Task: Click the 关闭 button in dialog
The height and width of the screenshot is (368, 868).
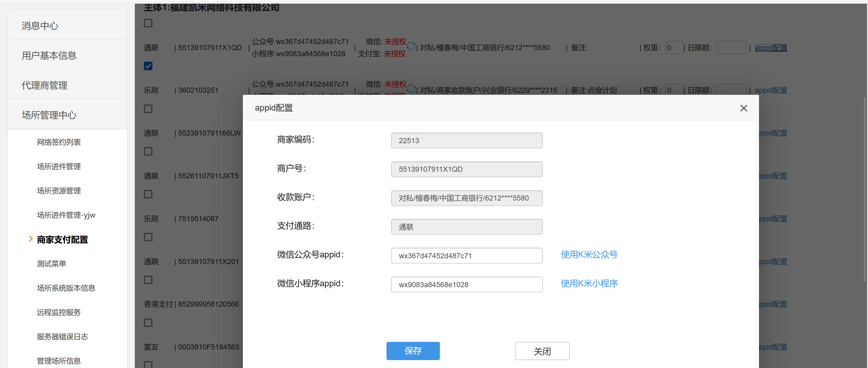Action: coord(542,351)
